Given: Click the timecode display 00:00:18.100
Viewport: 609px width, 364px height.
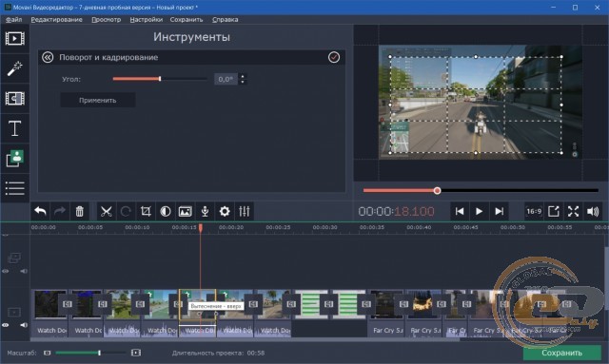Looking at the screenshot, I should (x=396, y=212).
